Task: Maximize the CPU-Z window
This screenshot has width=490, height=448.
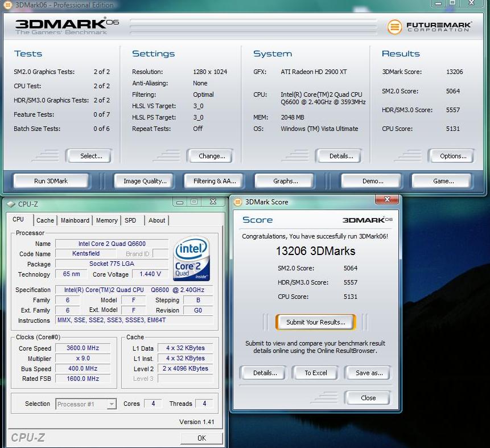Action: (x=194, y=202)
